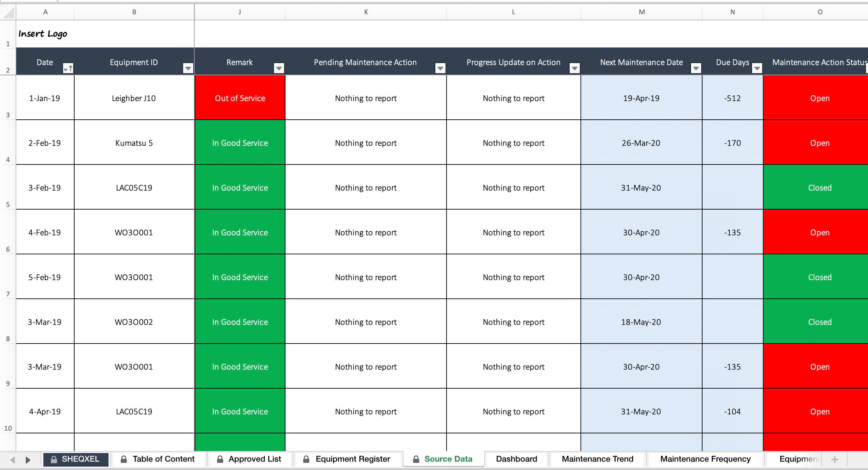868x470 pixels.
Task: Expand Progress Update on Action filter
Action: click(x=574, y=68)
